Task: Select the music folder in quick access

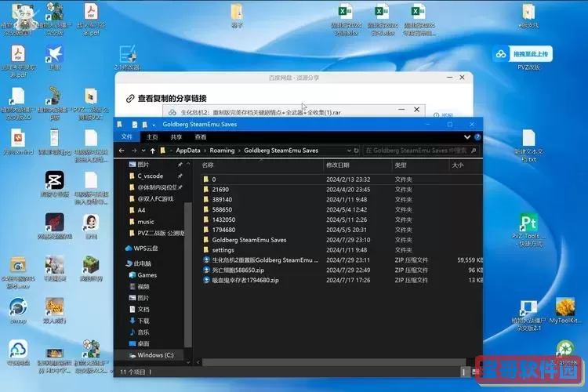Action: click(141, 222)
